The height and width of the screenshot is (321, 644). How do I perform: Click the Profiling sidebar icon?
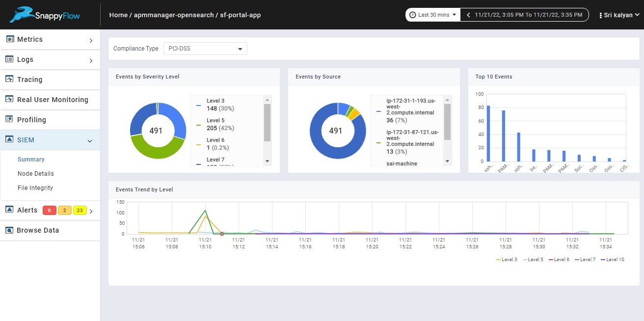click(x=9, y=119)
